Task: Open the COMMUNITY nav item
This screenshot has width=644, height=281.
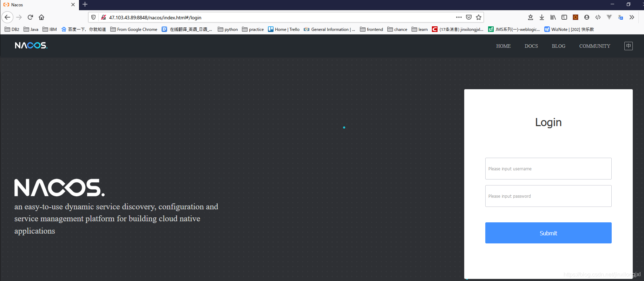Action: point(595,46)
